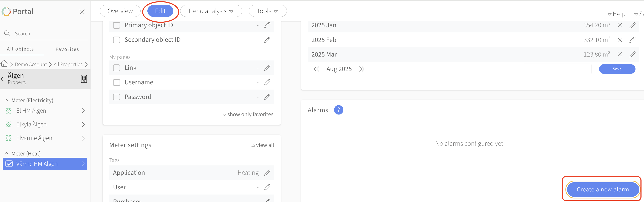
Task: Click the Save button for Aug 2025
Action: (617, 69)
